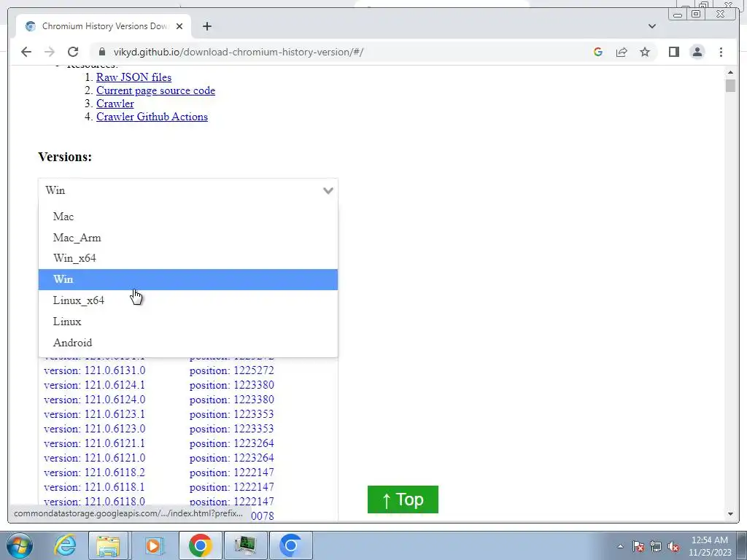Click the green Top button
The height and width of the screenshot is (560, 747).
403,499
